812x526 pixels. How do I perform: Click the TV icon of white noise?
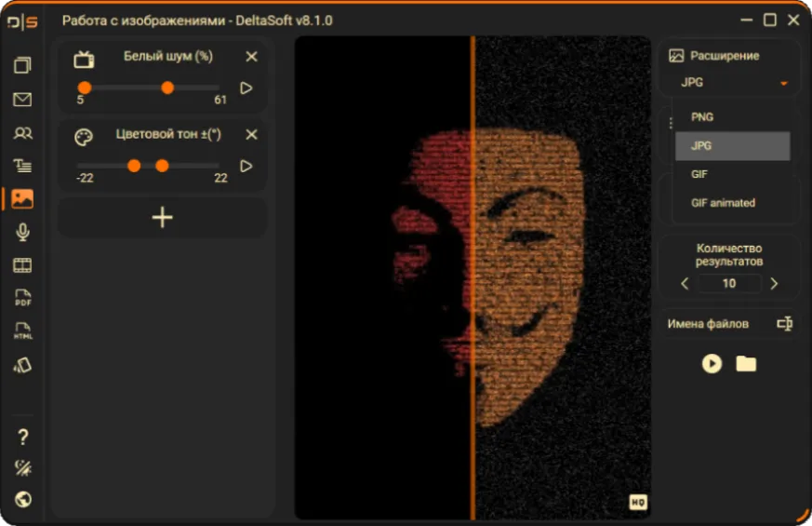pyautogui.click(x=84, y=60)
